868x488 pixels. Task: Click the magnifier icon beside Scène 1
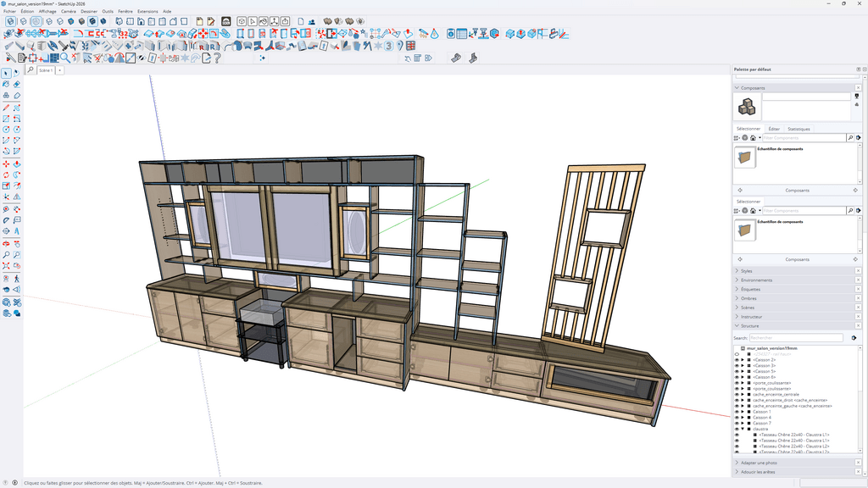[31, 70]
